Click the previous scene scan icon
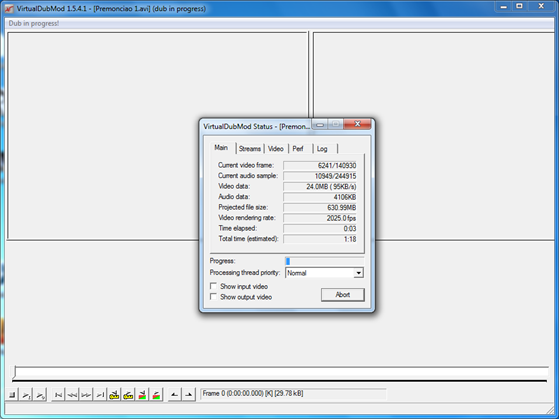Screen dimensions: 559x419 142,395
